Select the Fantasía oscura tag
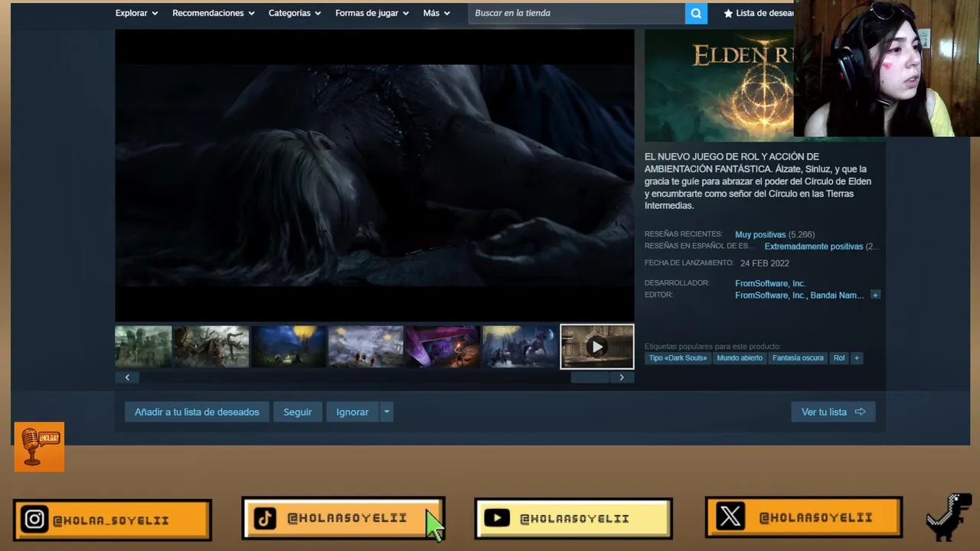Viewport: 980px width, 551px height. (798, 357)
